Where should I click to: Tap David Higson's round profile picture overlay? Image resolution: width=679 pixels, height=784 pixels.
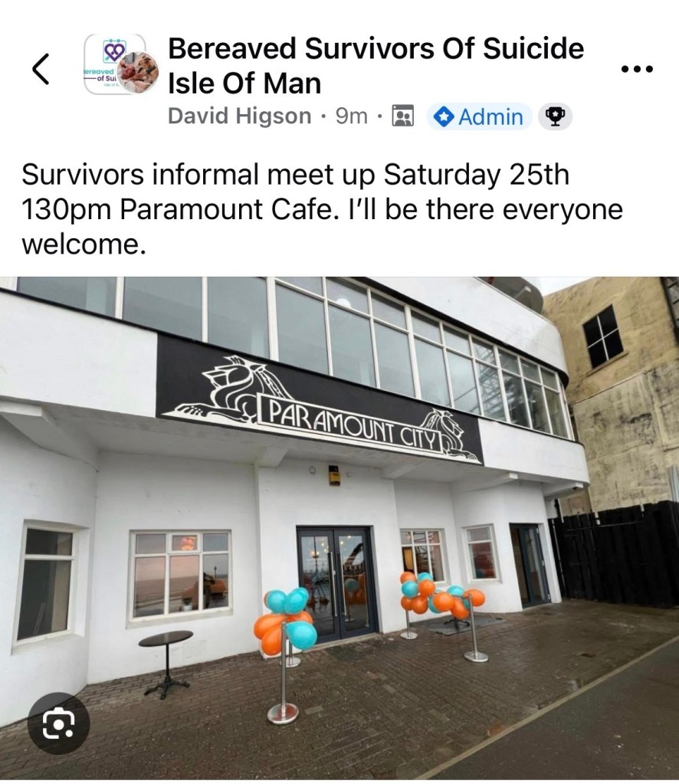tap(140, 73)
